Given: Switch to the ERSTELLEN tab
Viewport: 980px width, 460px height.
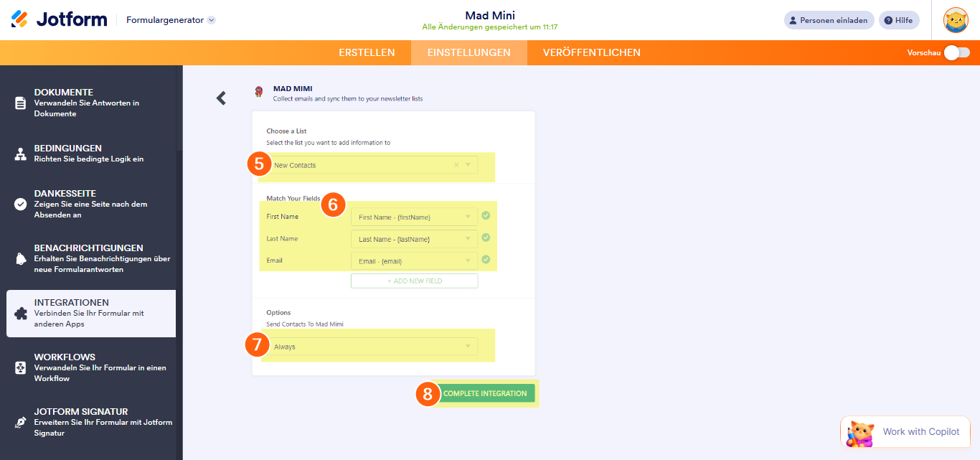Looking at the screenshot, I should [367, 52].
